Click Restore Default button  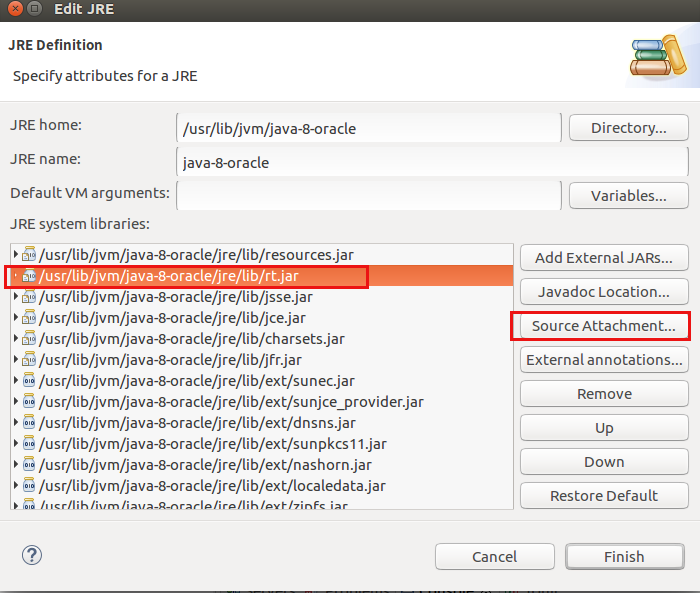click(604, 496)
